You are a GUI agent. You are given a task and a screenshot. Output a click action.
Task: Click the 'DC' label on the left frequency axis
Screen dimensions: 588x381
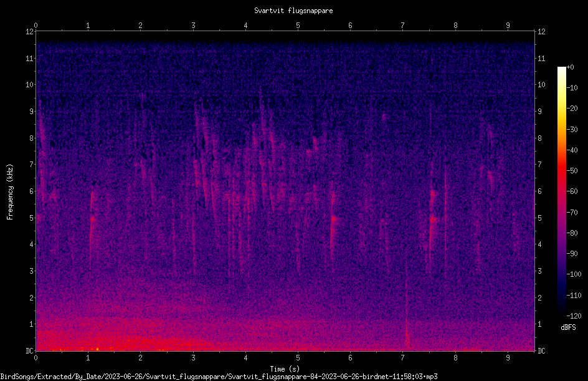tap(30, 351)
